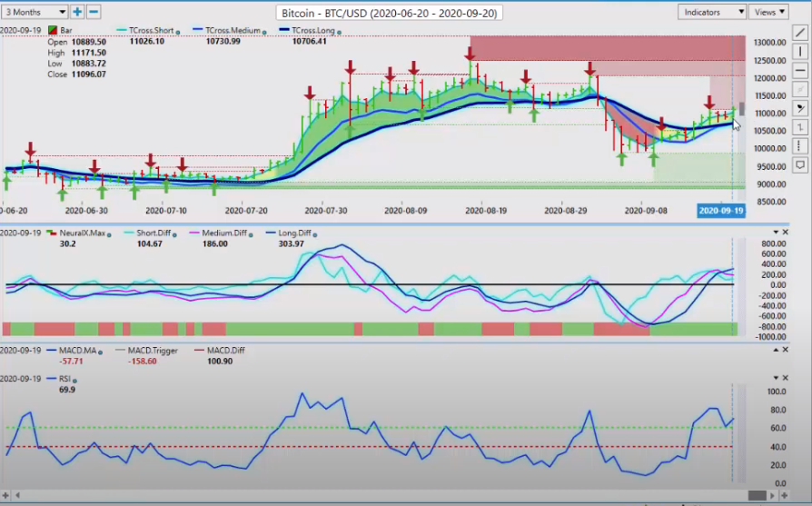Click the Medium.Diff magenta line swatch
812x506 pixels.
coord(194,233)
